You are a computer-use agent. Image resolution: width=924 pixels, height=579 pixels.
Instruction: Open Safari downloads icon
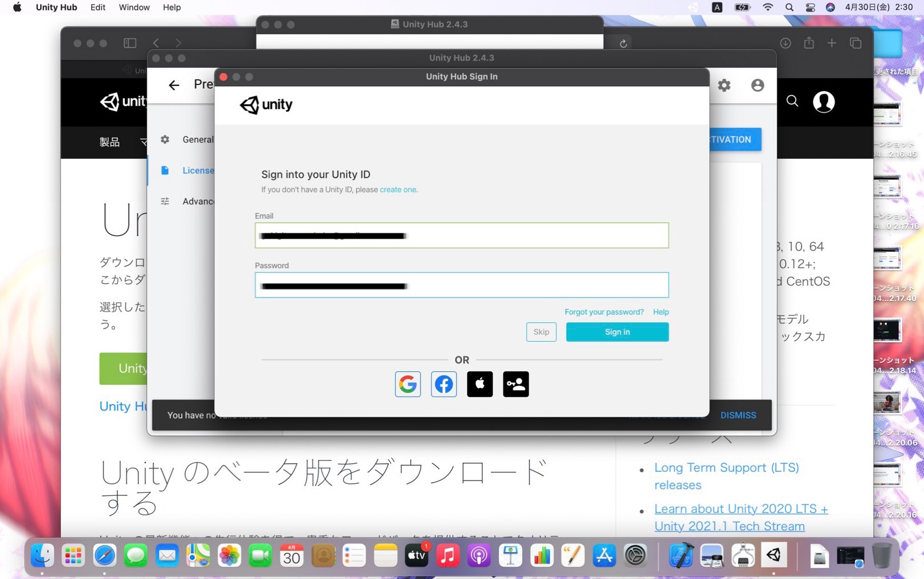(x=785, y=43)
